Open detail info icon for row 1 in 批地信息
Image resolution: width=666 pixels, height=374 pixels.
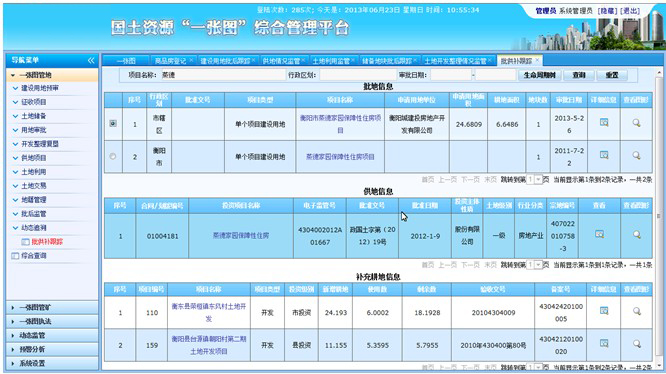coord(604,123)
